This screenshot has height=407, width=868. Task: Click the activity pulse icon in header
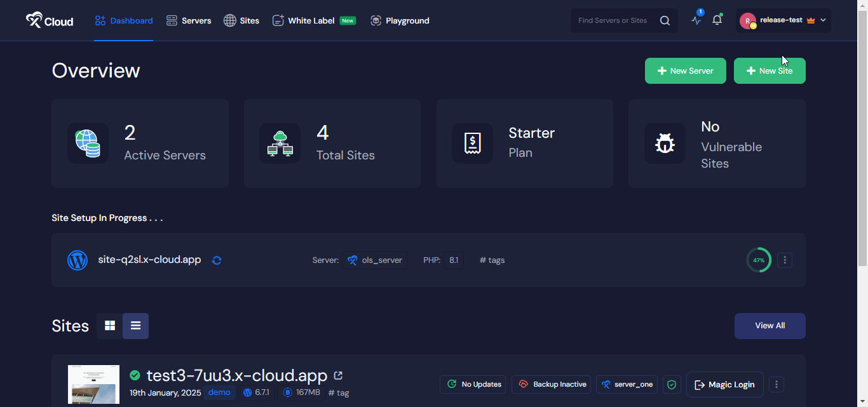[696, 20]
